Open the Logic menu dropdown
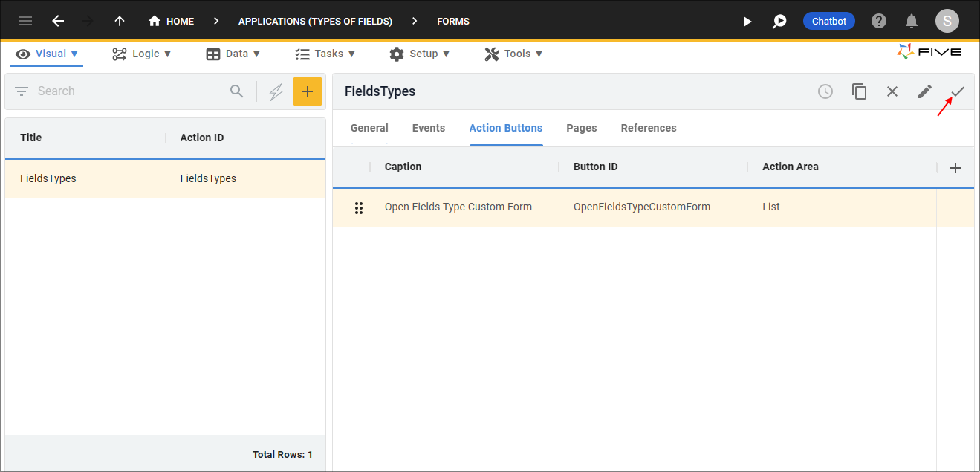This screenshot has height=472, width=980. point(142,54)
